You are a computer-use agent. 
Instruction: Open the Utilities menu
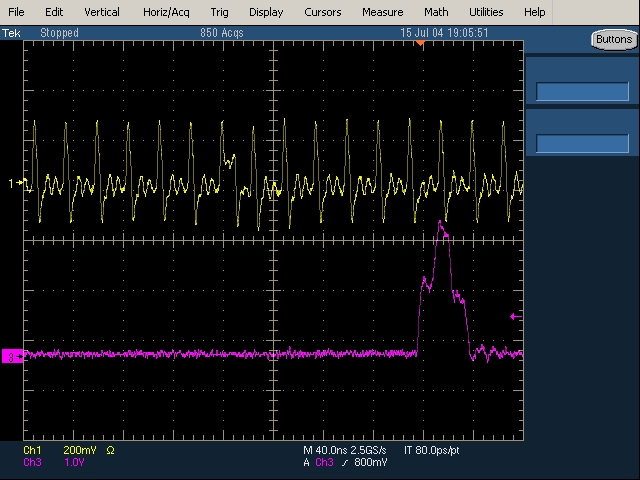coord(486,12)
